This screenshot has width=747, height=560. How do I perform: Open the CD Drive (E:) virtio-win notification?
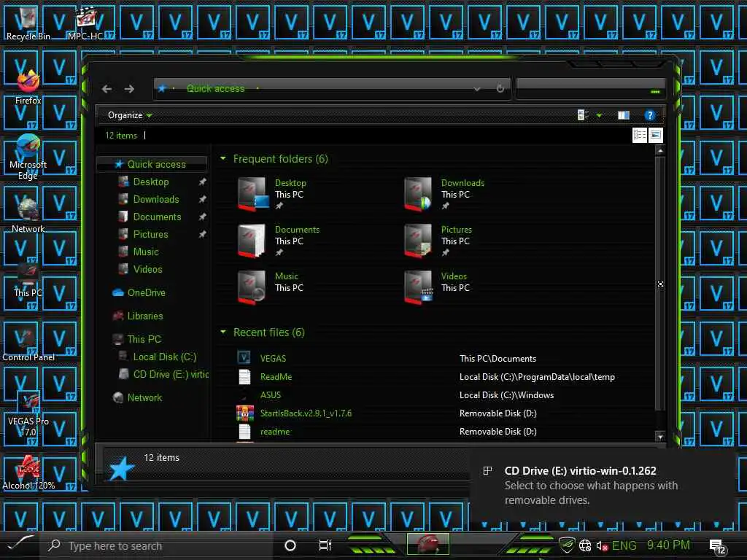point(601,486)
